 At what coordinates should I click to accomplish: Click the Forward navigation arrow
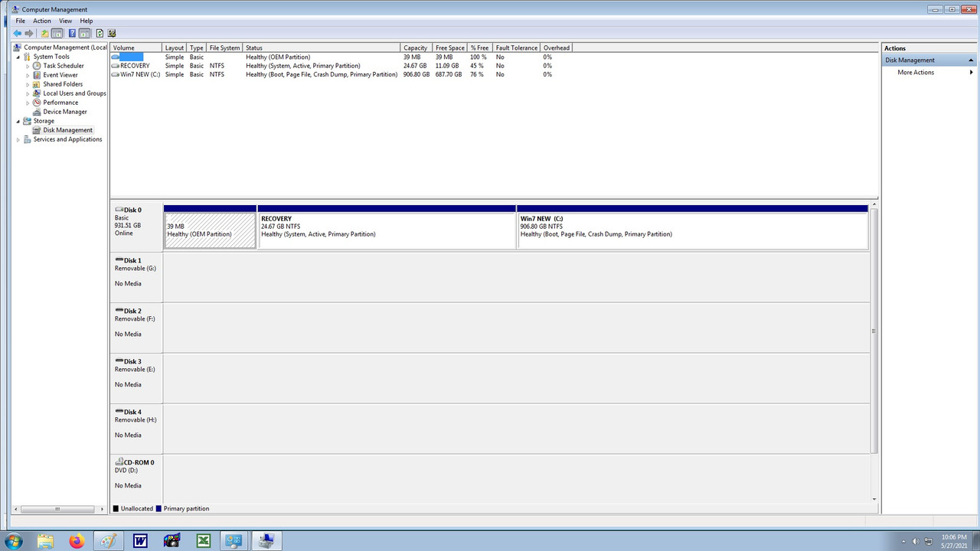pyautogui.click(x=29, y=33)
